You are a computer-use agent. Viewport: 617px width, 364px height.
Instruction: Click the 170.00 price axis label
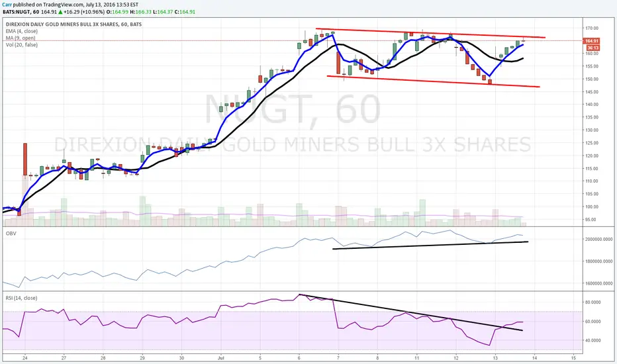(x=592, y=28)
